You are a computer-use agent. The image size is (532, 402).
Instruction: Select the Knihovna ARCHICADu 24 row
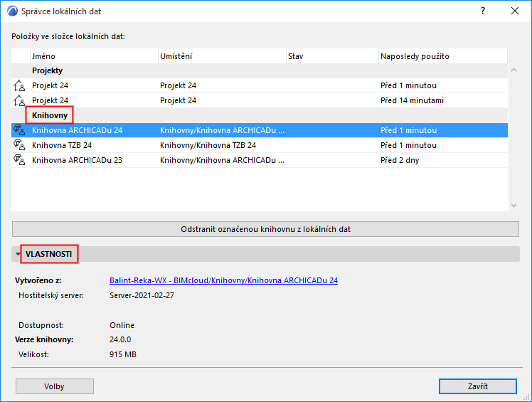coord(260,130)
